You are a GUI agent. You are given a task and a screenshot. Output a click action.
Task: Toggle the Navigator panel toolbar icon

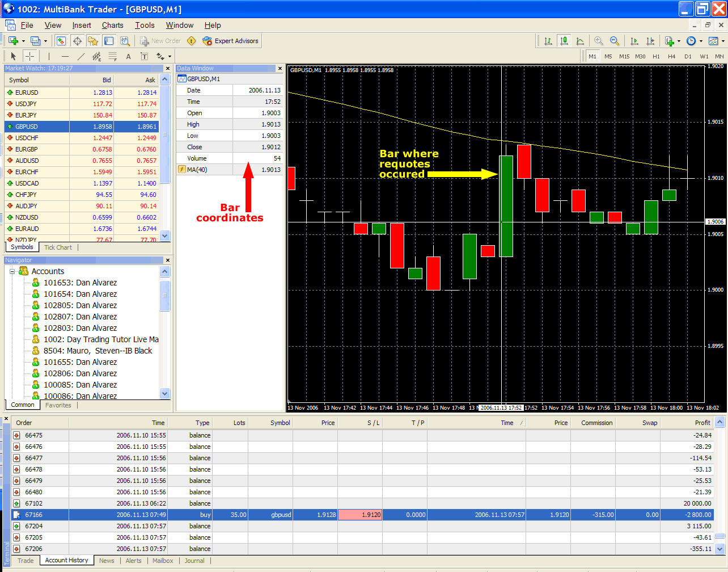93,41
